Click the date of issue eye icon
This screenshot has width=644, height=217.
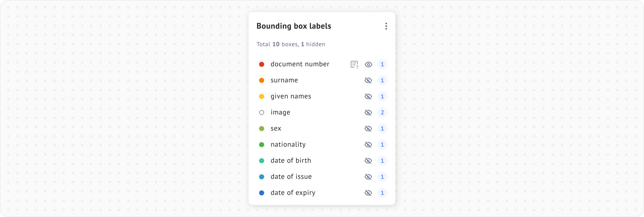368,177
